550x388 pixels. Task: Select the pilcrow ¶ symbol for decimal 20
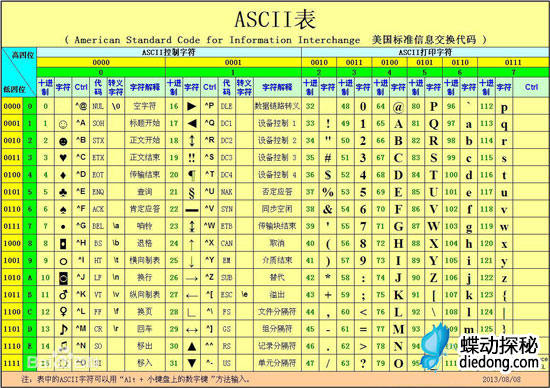click(x=192, y=175)
